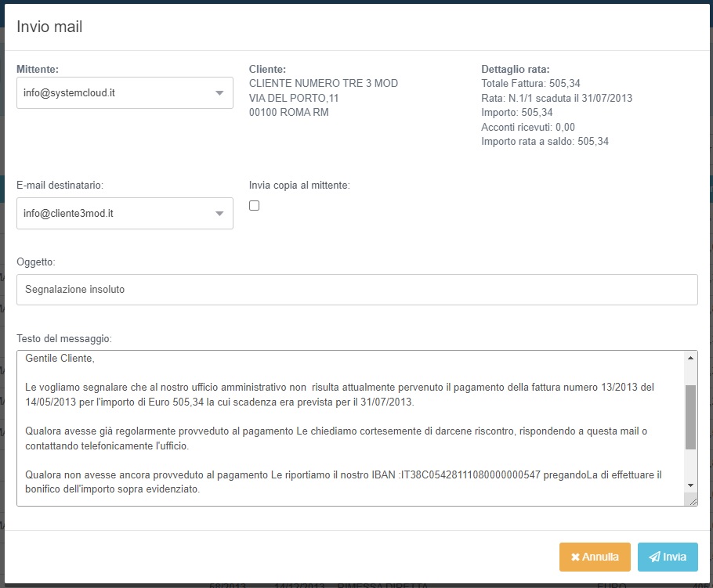Click the 'Invio mail' dialog title
Viewport: 713px width, 588px height.
coord(49,27)
